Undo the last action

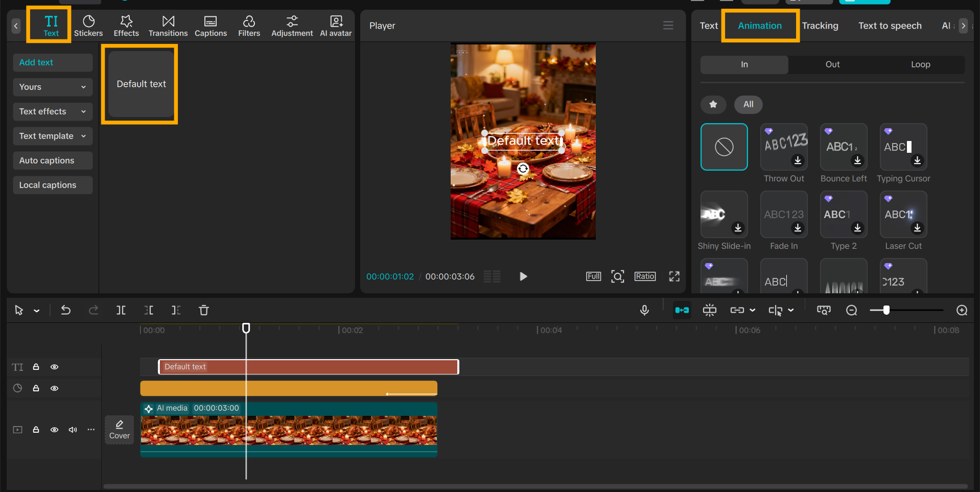click(x=65, y=310)
